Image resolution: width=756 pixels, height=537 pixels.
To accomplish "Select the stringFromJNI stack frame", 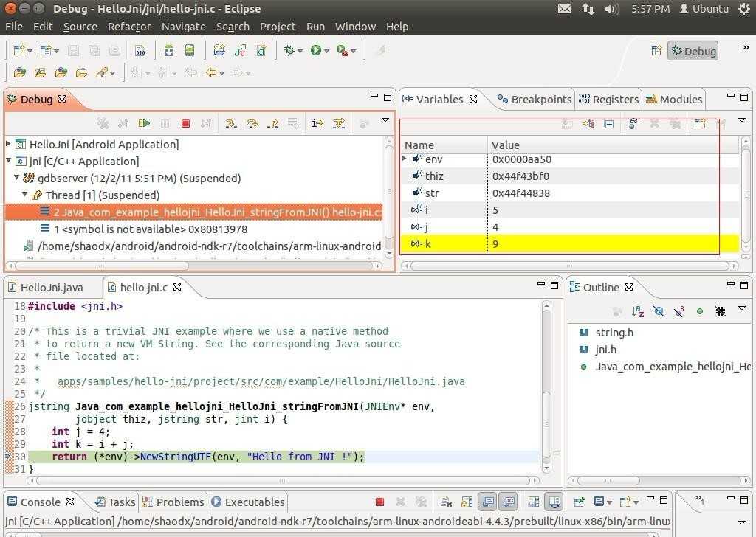I will 194,212.
